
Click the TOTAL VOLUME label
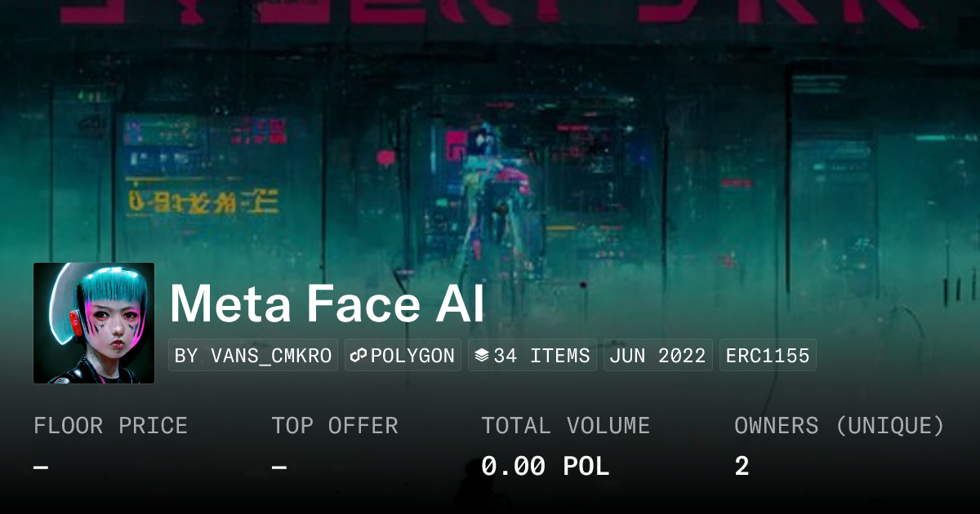click(565, 426)
